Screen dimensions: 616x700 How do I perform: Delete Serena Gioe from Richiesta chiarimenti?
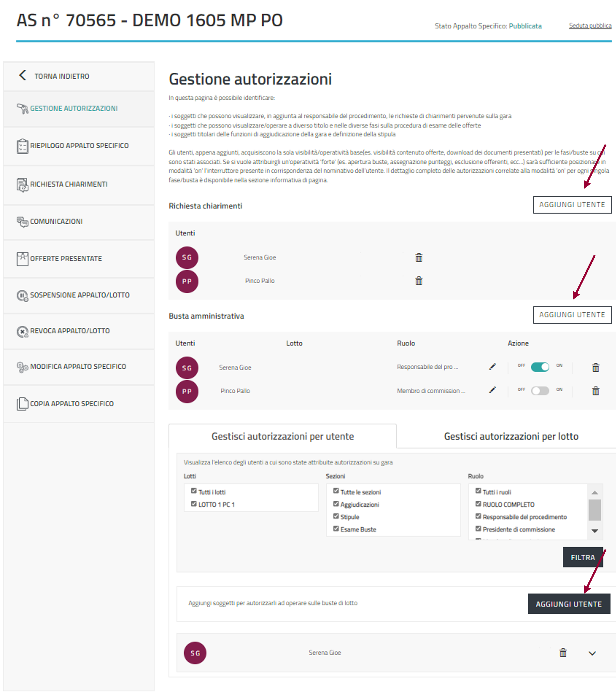click(418, 257)
